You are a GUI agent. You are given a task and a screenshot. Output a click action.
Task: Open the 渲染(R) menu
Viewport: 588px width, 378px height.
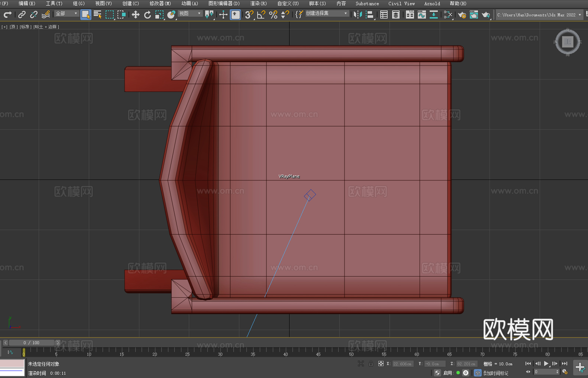(x=259, y=4)
